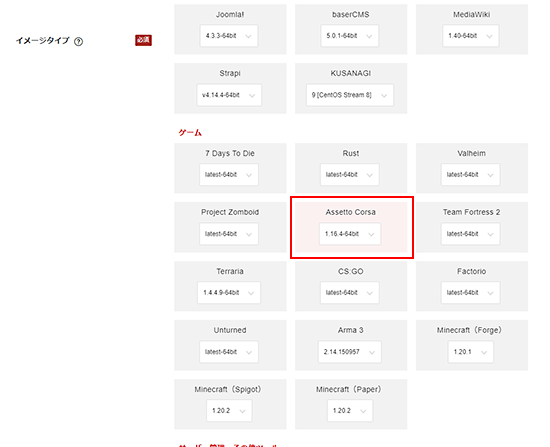This screenshot has width=550, height=447.
Task: Open the Factorio latest-64bit dropdown
Action: pos(470,293)
